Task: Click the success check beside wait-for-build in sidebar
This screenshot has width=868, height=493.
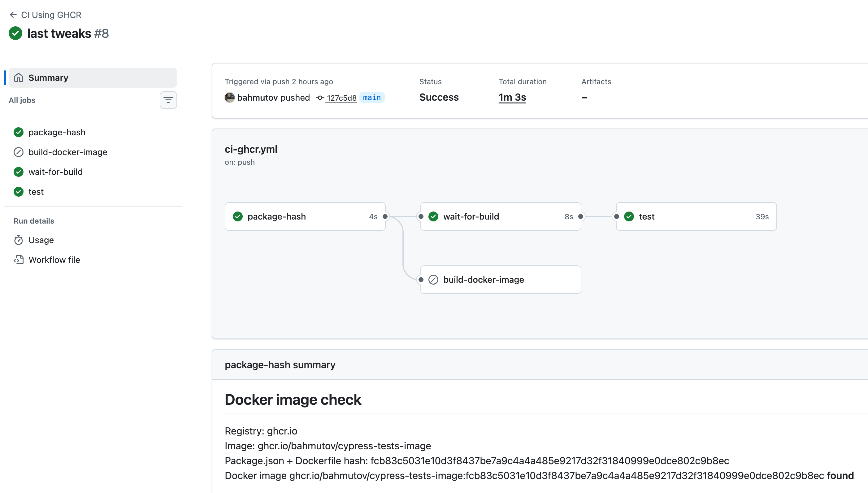Action: 19,172
